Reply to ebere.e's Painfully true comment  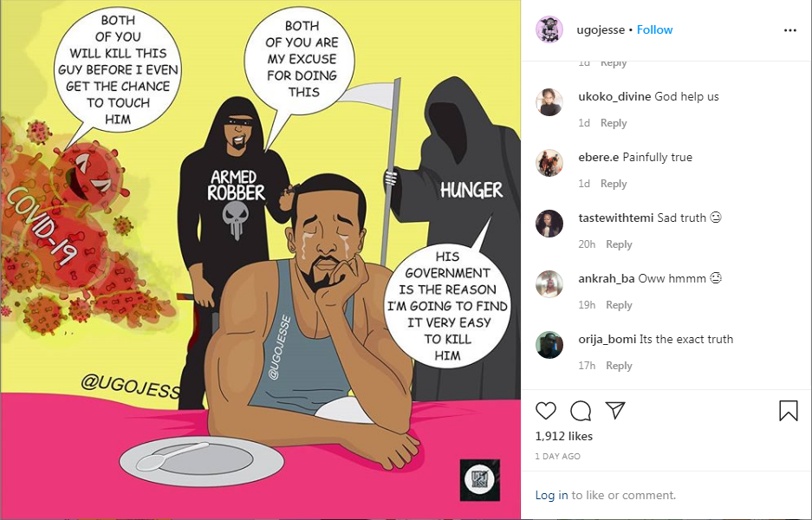[614, 184]
